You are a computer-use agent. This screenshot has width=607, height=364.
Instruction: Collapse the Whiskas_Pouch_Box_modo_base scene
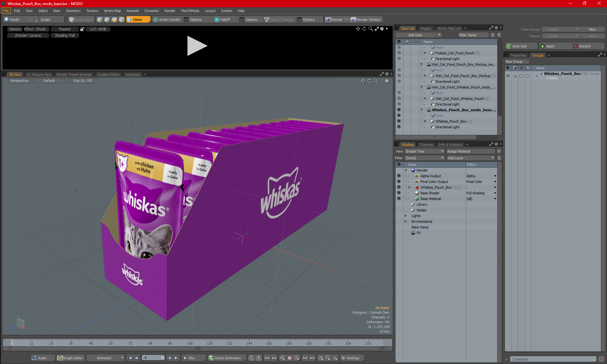pos(421,110)
